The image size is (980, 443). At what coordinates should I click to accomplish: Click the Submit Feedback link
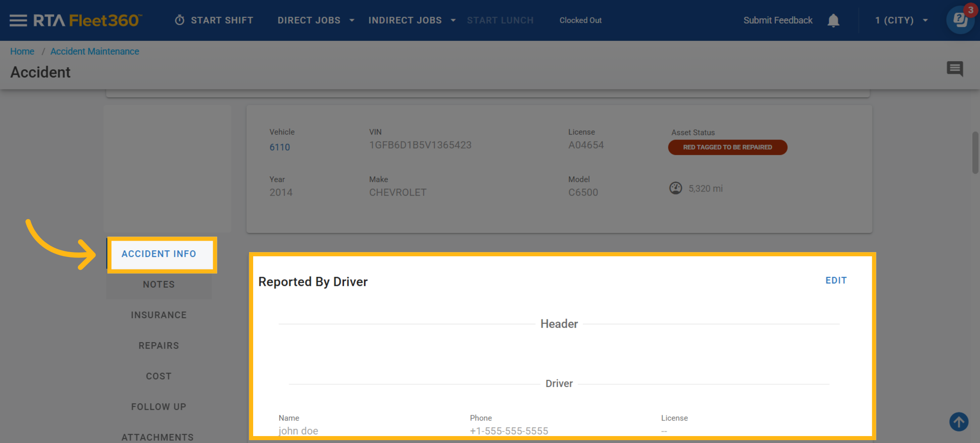(777, 20)
